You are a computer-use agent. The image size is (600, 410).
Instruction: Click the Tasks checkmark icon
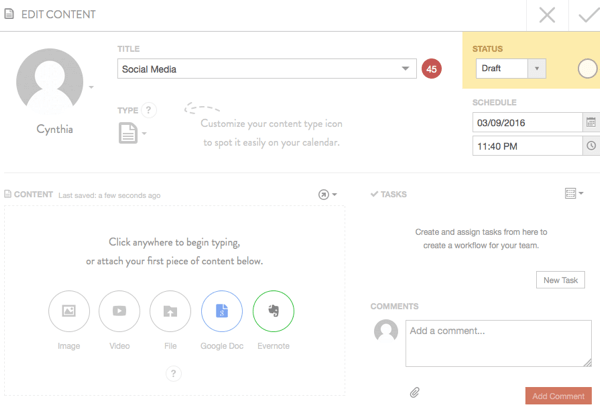[x=374, y=194]
